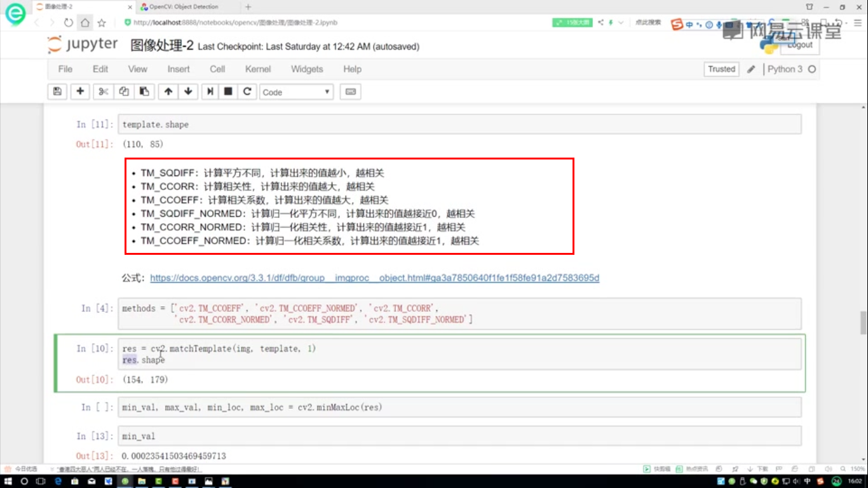Move the selected cell up
Image resolution: width=868 pixels, height=488 pixels.
coord(168,91)
